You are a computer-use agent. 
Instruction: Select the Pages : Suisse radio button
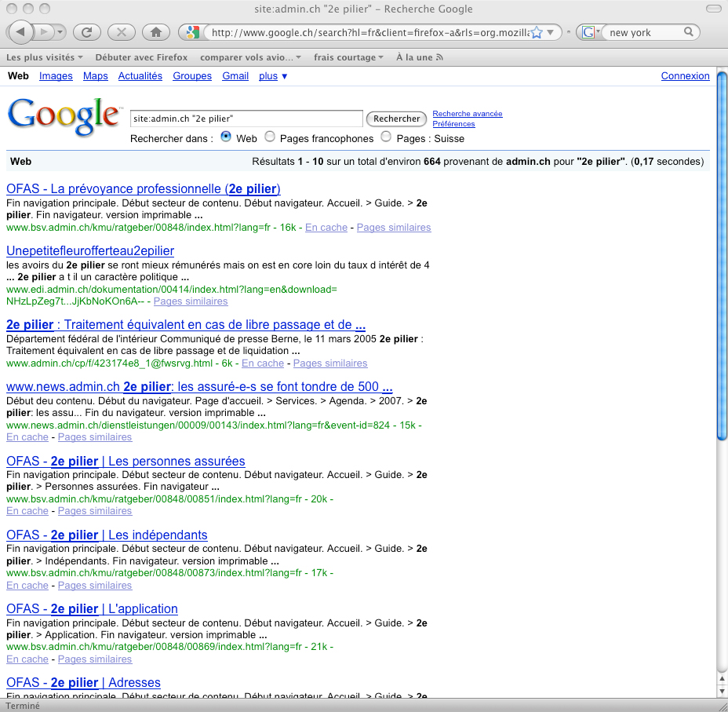pos(386,137)
